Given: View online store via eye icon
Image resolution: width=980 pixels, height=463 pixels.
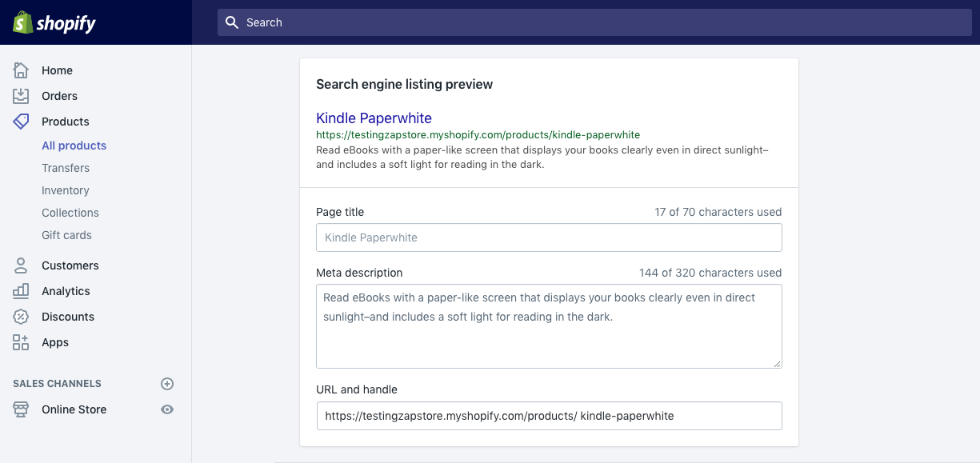Looking at the screenshot, I should pos(167,409).
